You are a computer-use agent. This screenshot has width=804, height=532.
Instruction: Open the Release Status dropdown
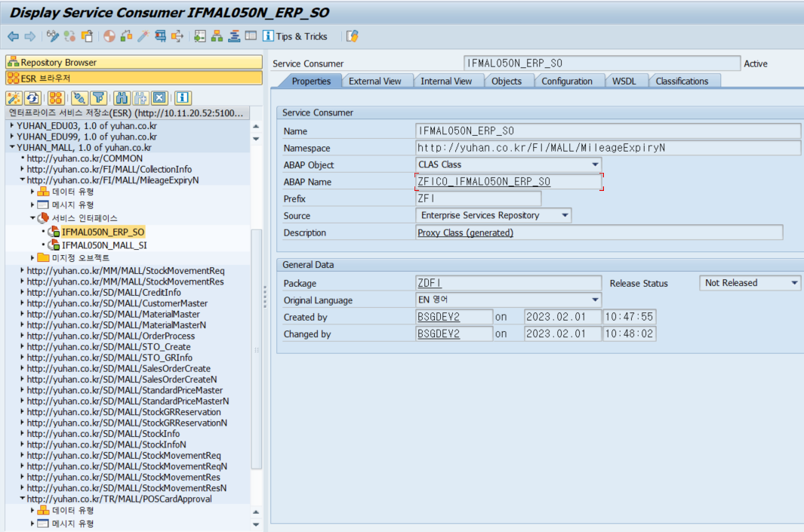[793, 283]
